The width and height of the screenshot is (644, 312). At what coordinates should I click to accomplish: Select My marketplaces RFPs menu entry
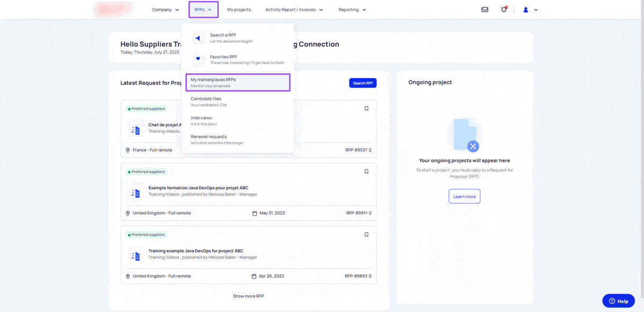coord(237,83)
